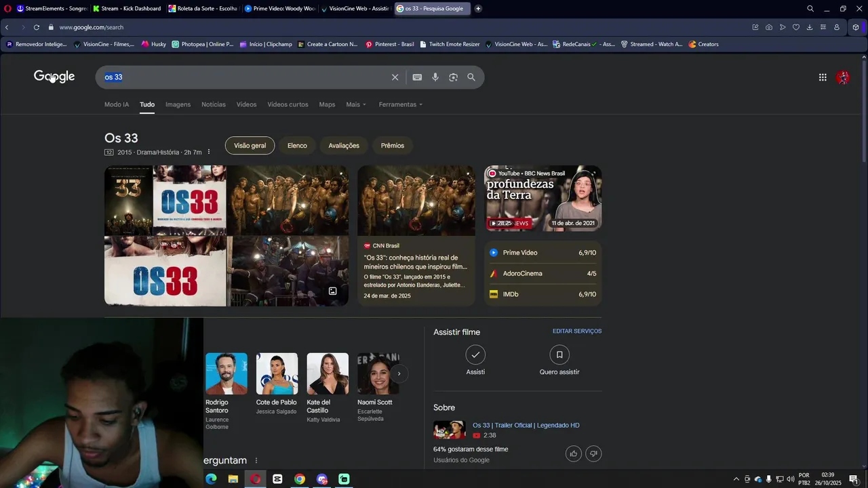Open the tab search magnifier in title bar
This screenshot has width=868, height=488.
pyautogui.click(x=810, y=9)
